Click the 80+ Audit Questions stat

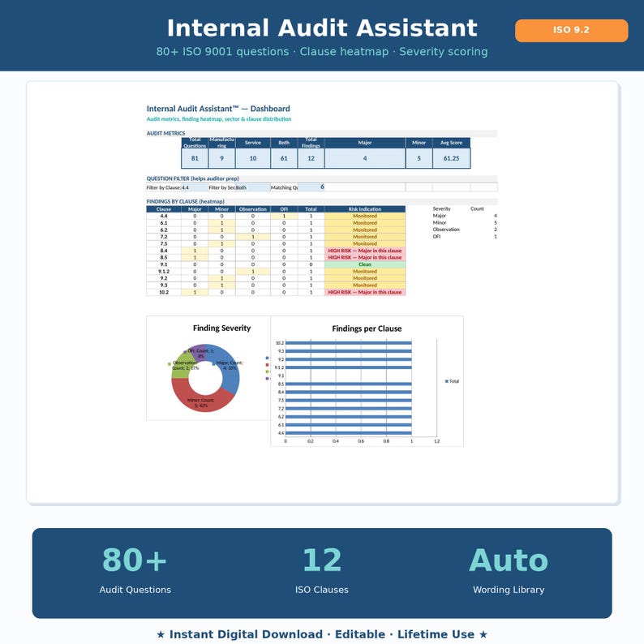point(135,571)
